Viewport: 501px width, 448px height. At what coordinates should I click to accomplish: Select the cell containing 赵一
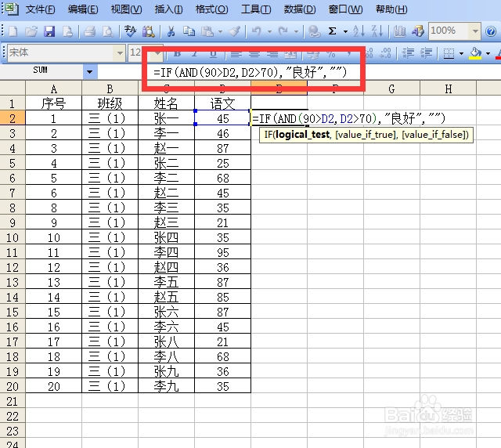pyautogui.click(x=166, y=148)
